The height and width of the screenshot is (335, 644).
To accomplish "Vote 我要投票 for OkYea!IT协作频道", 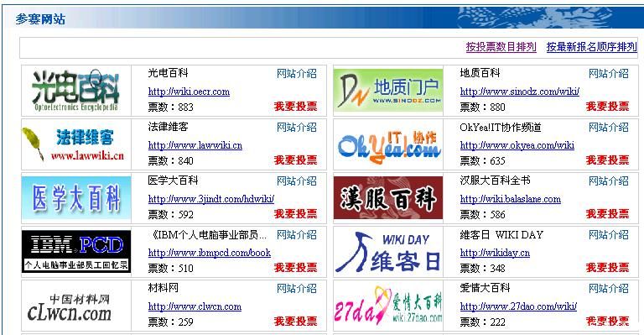I will pos(607,160).
